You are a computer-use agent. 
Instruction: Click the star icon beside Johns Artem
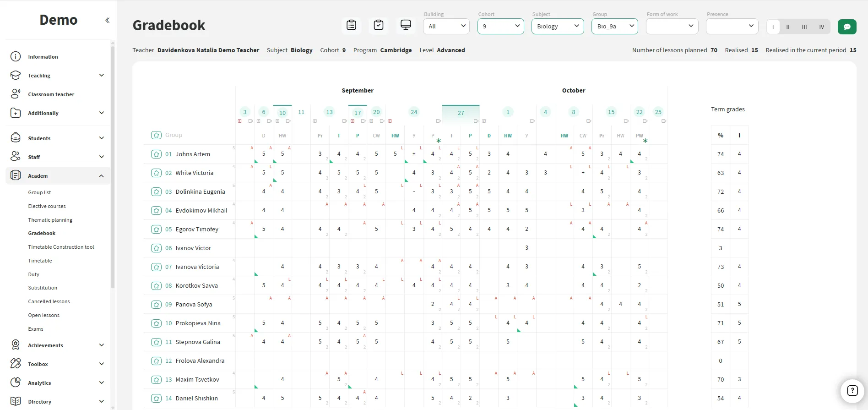click(157, 154)
